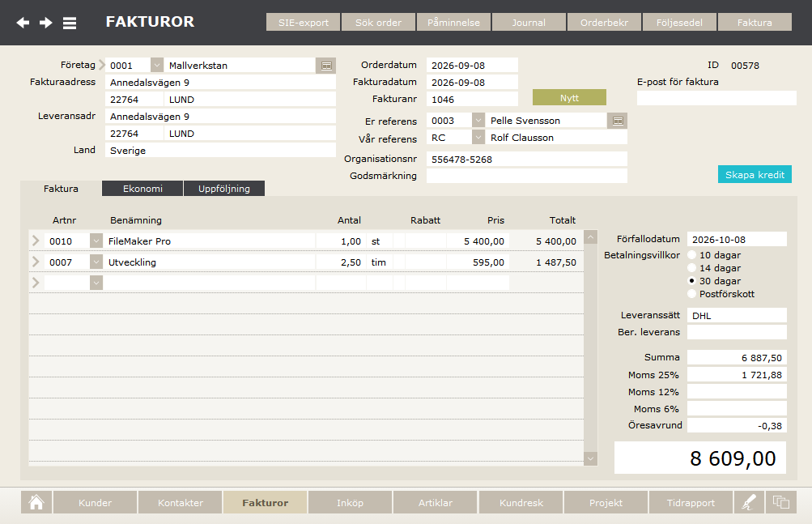Go forward with the right arrow icon
This screenshot has width=812, height=524.
45,23
